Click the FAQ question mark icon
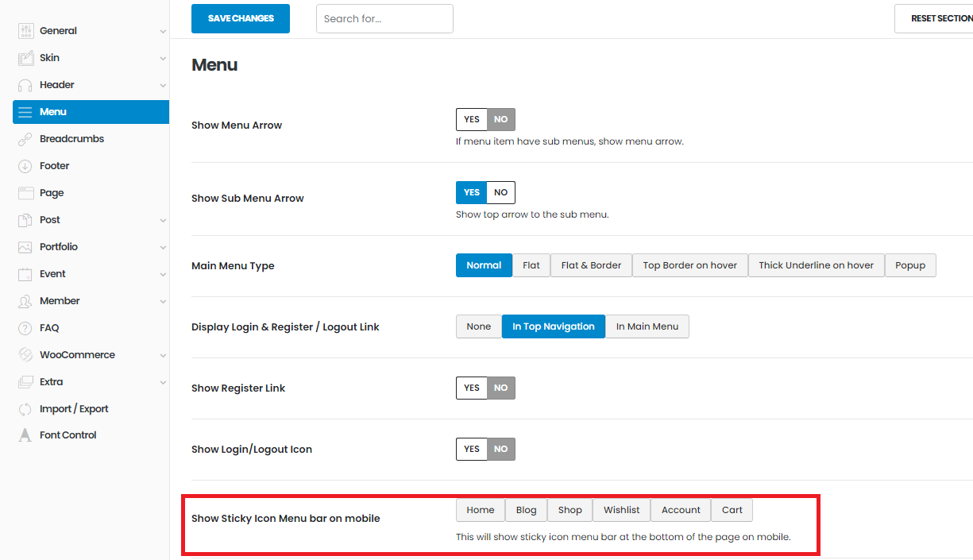This screenshot has width=973, height=560. pyautogui.click(x=25, y=328)
